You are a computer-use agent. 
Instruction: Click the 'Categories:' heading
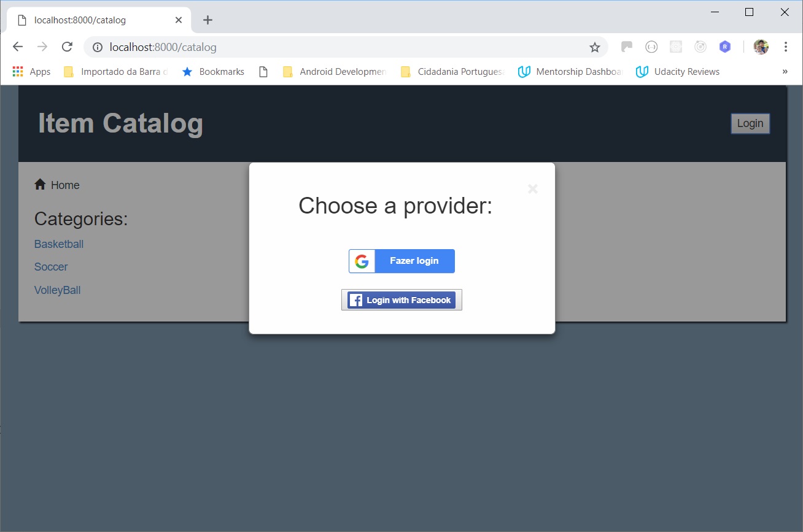coord(81,219)
